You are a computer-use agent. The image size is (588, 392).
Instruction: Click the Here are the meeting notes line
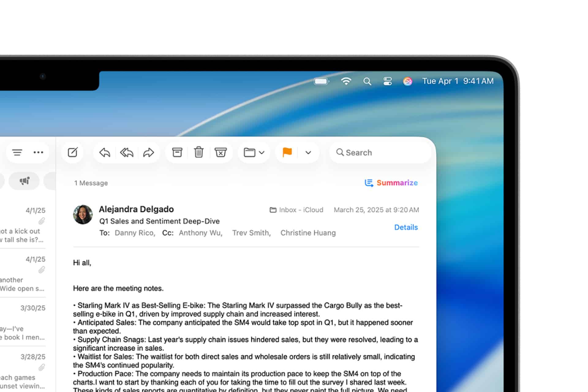[x=118, y=288]
